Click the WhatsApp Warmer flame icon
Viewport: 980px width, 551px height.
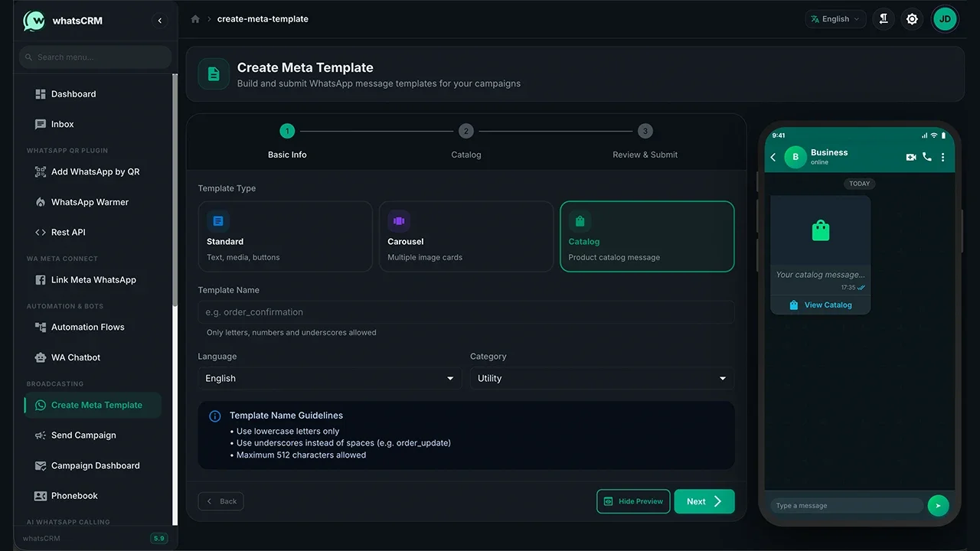coord(41,202)
